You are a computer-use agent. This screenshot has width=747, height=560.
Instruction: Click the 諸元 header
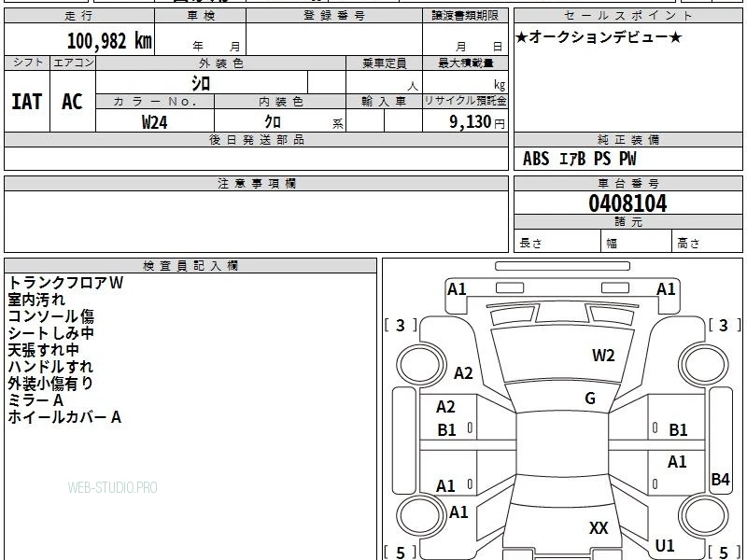tap(627, 222)
